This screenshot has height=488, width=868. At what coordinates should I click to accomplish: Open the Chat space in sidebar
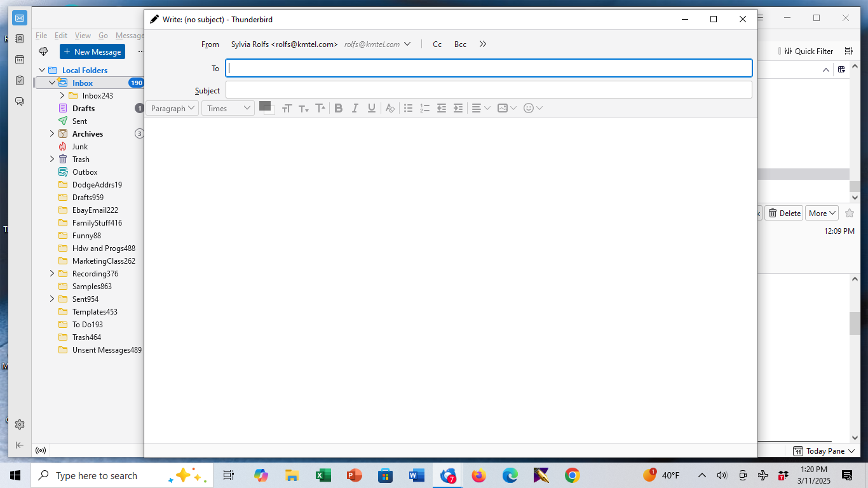20,102
